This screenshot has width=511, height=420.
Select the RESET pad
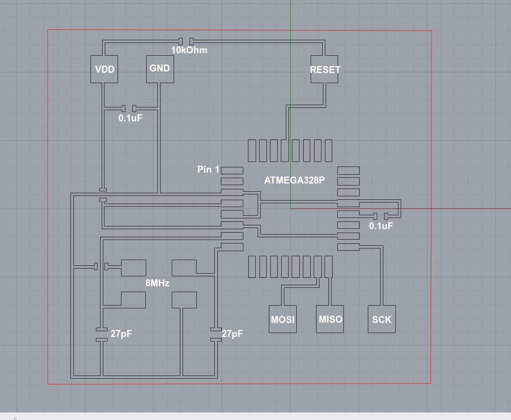coord(324,70)
